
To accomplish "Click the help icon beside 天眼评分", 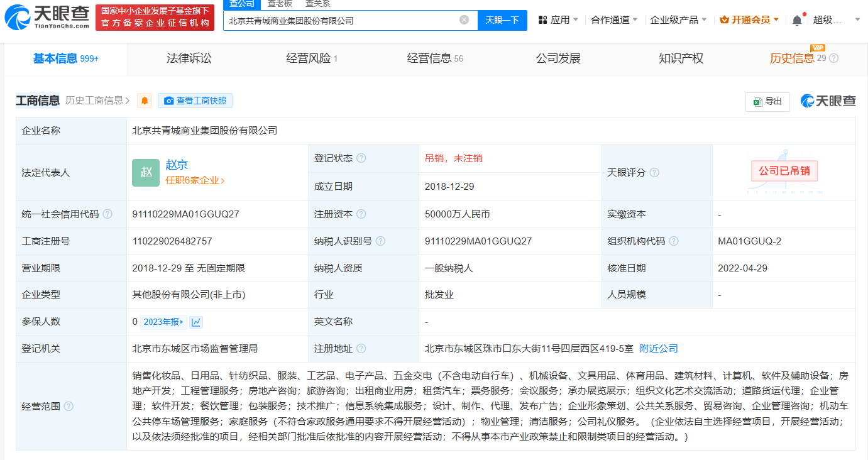I will (x=654, y=173).
